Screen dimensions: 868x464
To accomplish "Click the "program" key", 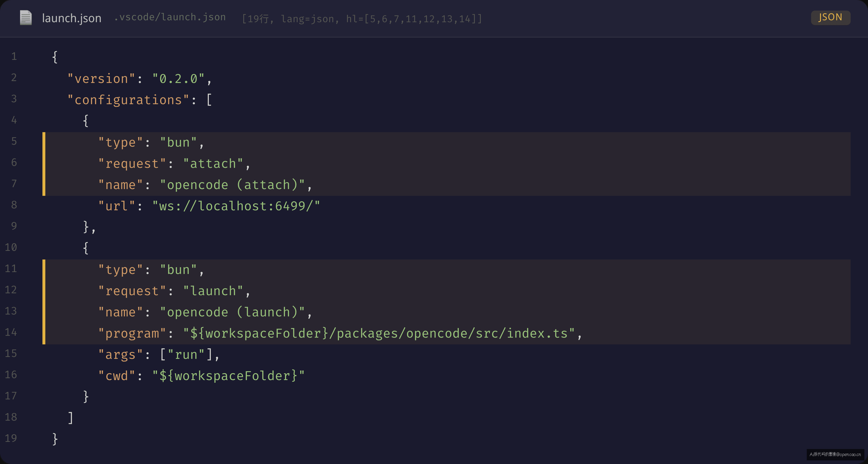I will [x=132, y=334].
